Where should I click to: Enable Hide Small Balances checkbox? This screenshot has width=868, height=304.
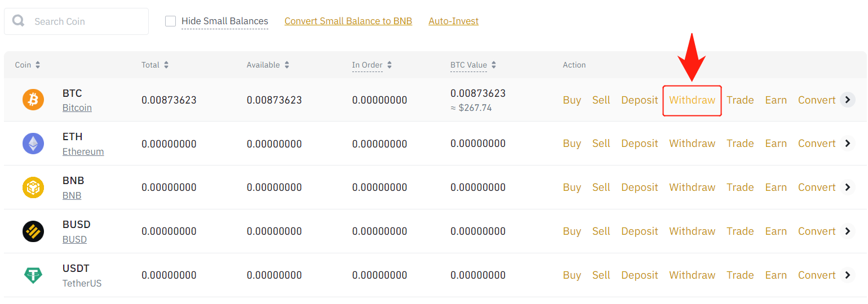click(170, 21)
